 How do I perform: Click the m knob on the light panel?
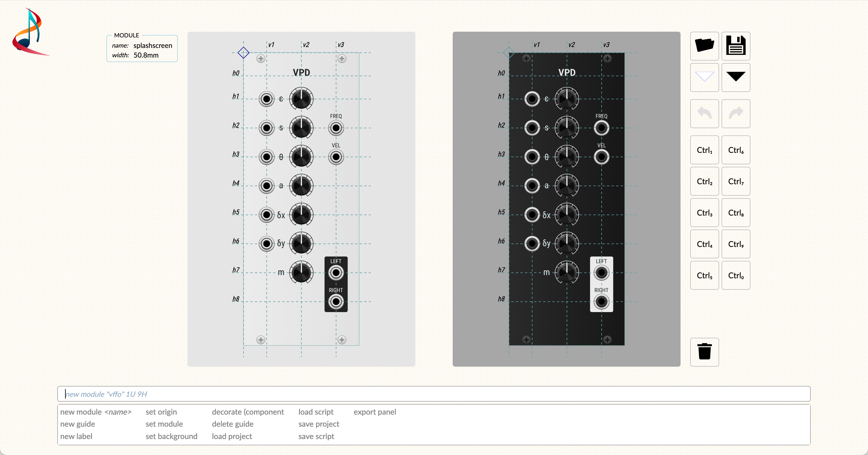301,272
